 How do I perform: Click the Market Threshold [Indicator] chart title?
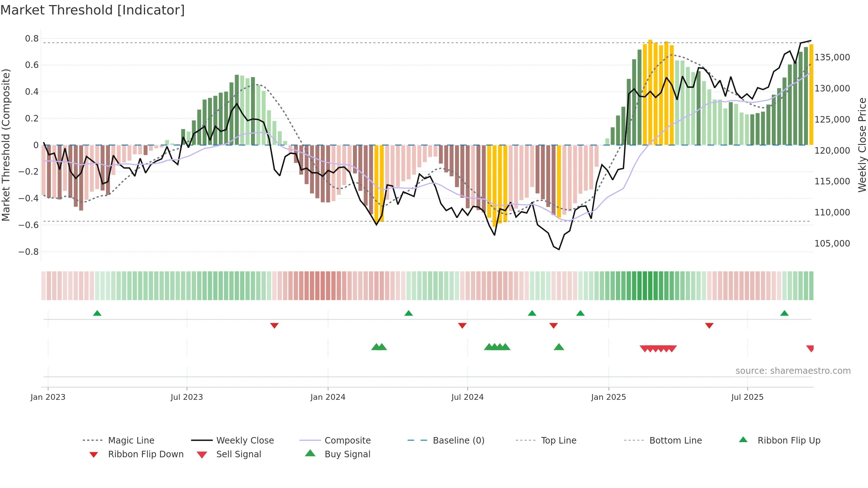click(93, 10)
